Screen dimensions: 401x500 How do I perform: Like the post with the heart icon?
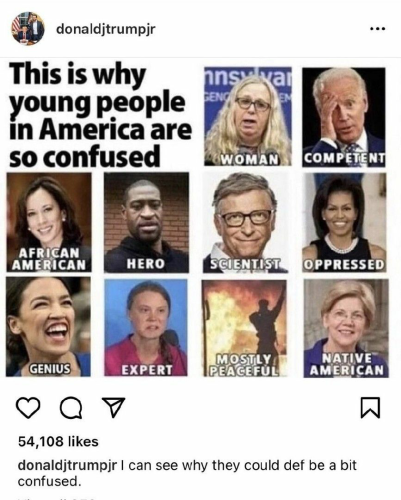[x=28, y=407]
